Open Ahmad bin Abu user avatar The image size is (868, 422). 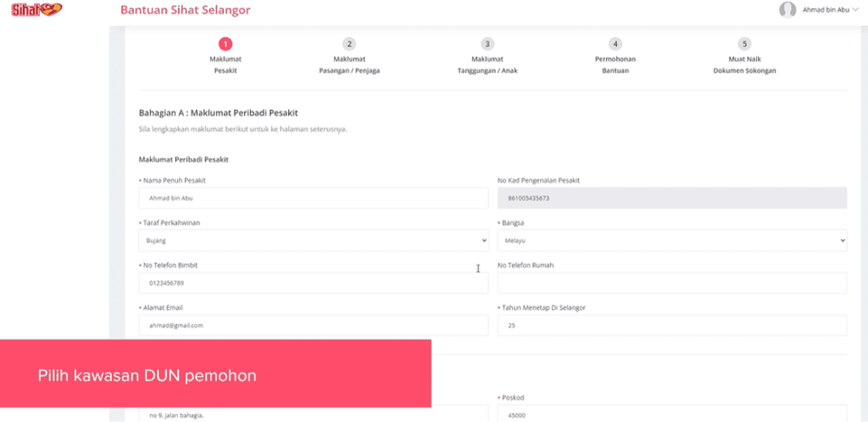coord(787,10)
